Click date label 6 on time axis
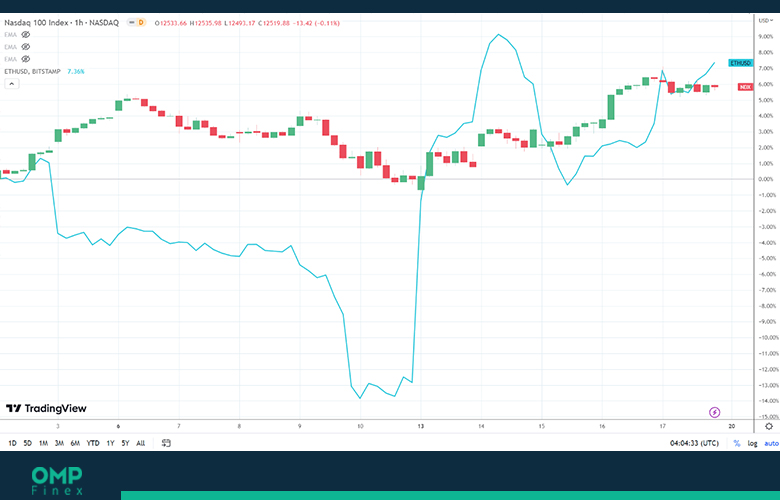 (x=118, y=426)
